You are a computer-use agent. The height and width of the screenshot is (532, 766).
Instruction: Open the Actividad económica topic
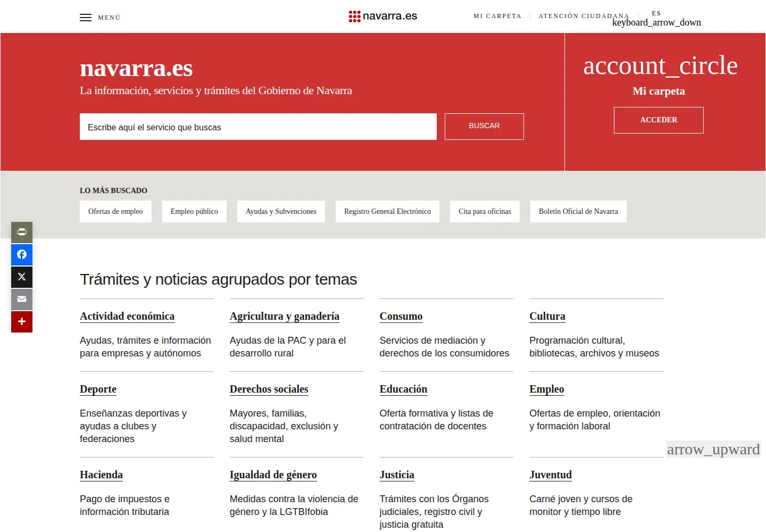127,316
